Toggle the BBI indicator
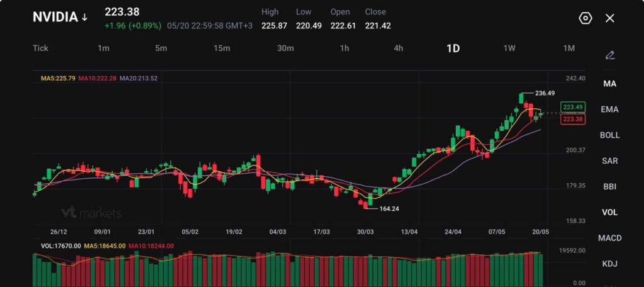The width and height of the screenshot is (644, 287). (x=610, y=187)
